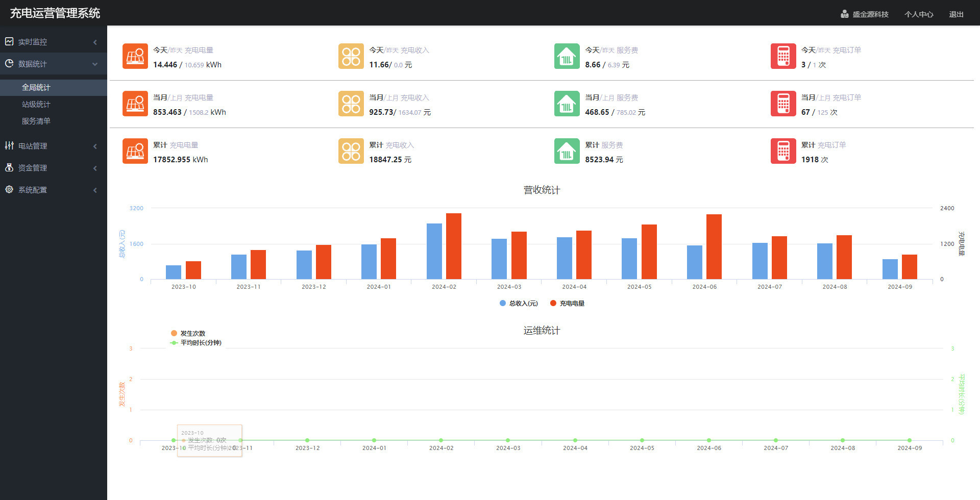
Task: Click the 资金管理 money bag icon
Action: click(9, 168)
